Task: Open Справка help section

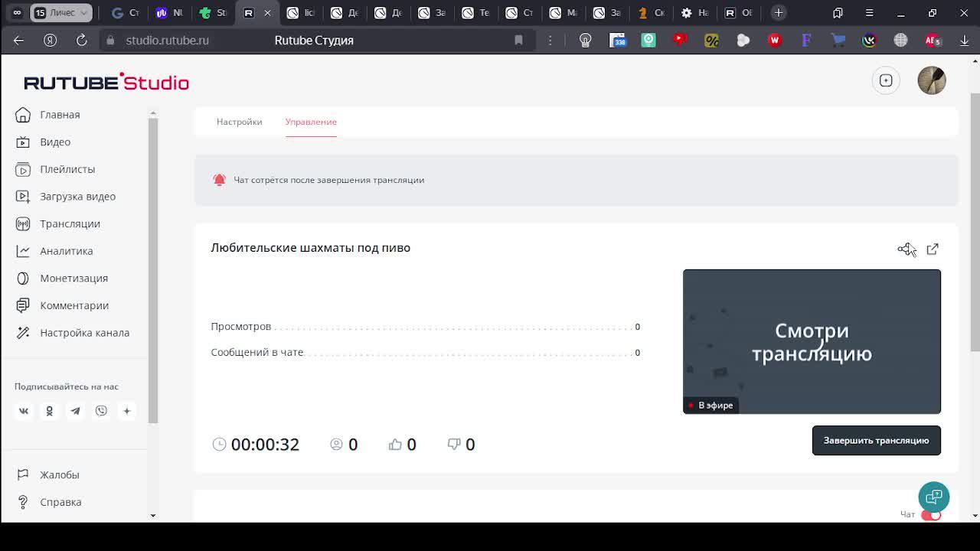Action: (60, 502)
